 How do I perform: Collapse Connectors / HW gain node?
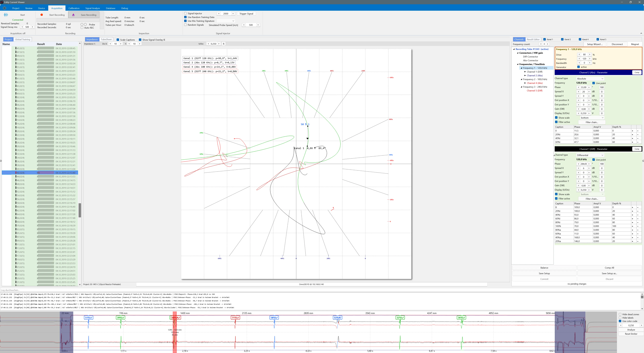(517, 53)
